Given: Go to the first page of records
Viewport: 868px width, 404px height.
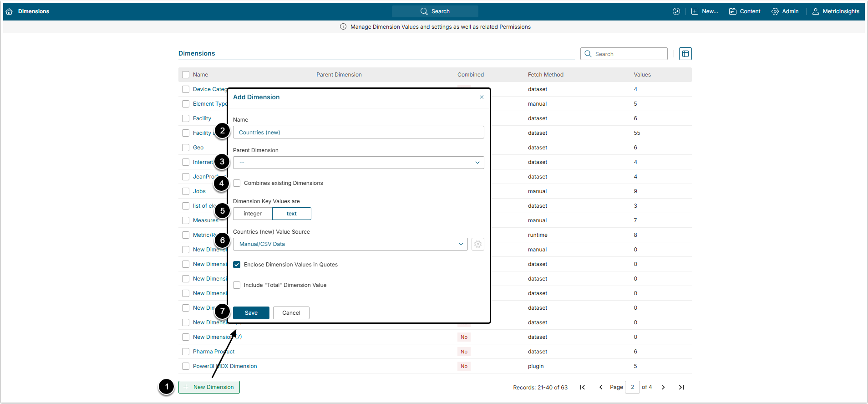Looking at the screenshot, I should (x=582, y=387).
